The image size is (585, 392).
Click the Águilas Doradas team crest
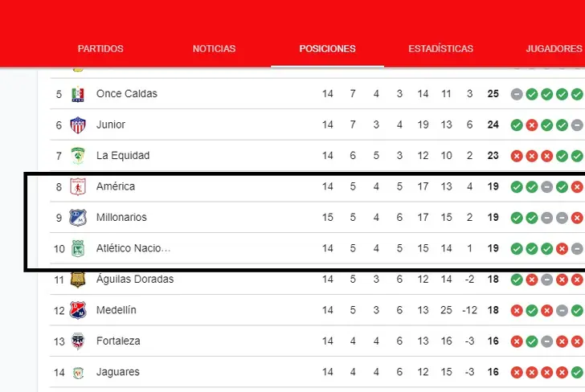tap(78, 280)
